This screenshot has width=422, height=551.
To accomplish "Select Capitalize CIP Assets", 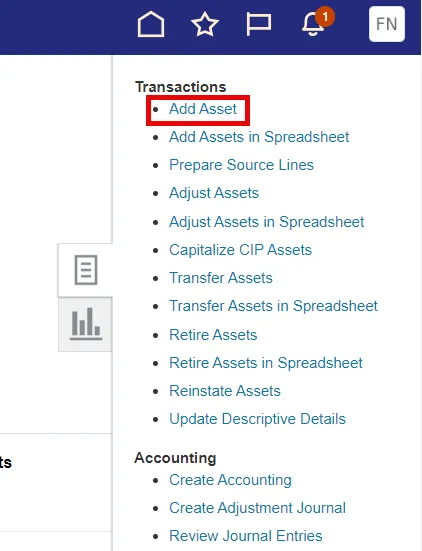I will 240,250.
